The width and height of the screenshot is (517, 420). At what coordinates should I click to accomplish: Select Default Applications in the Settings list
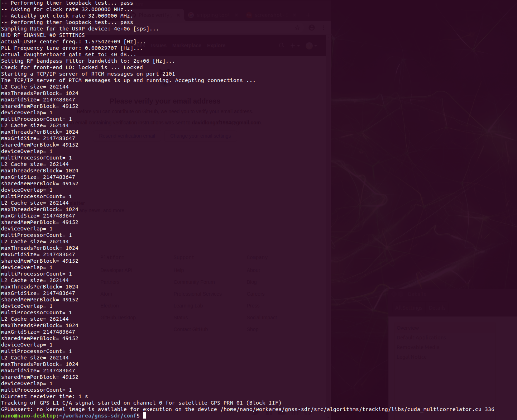pos(421,337)
